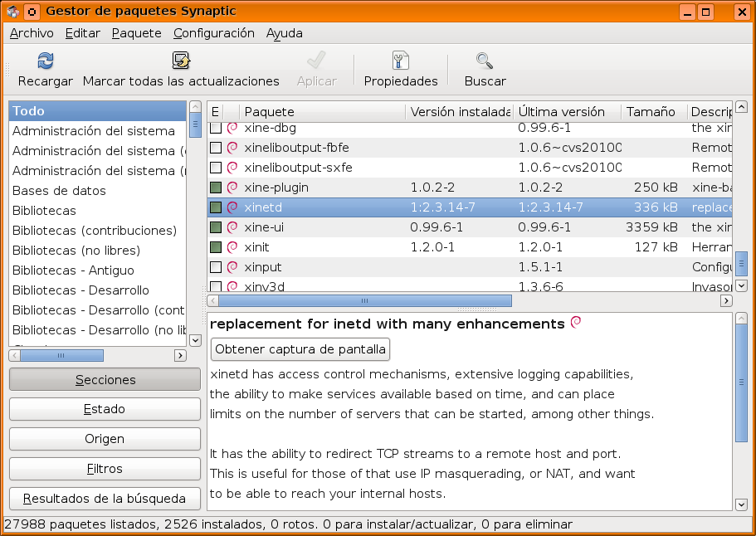Select the xine-ui package name
756x536 pixels.
click(x=264, y=227)
